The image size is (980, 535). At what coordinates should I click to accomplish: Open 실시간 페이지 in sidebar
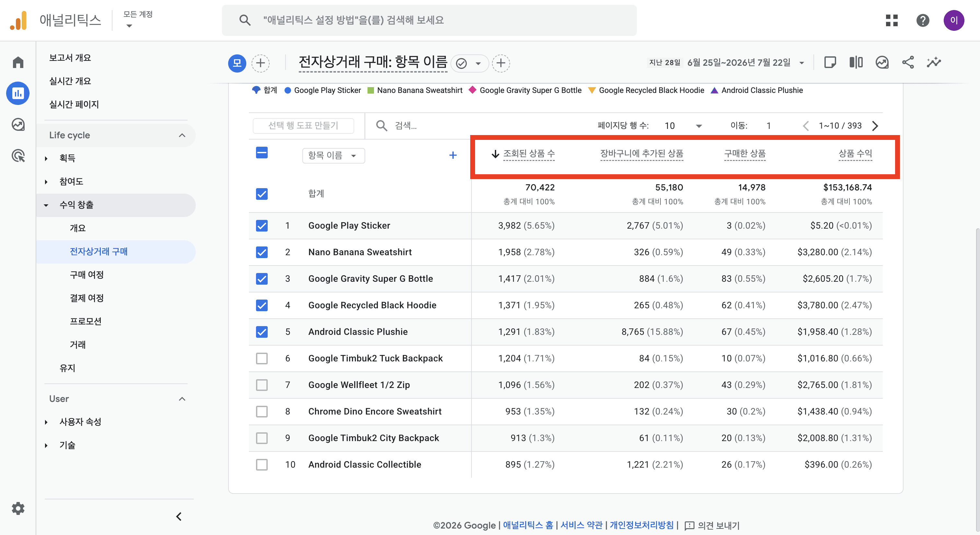(x=74, y=104)
